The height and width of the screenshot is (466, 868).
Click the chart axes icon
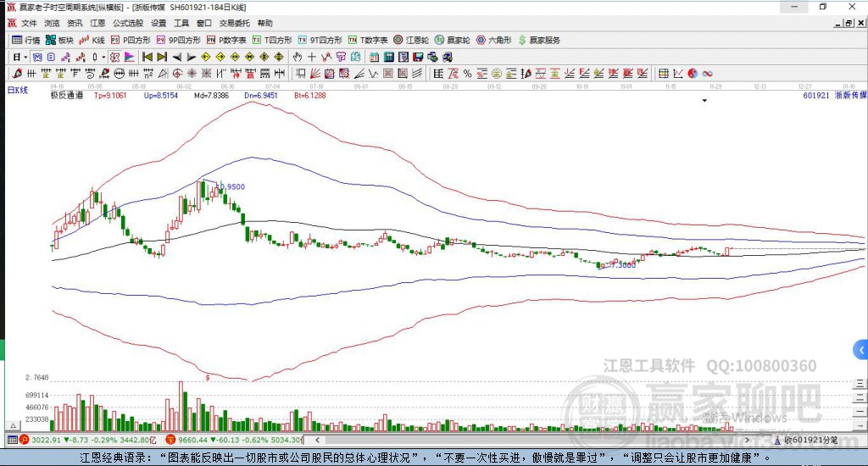pyautogui.click(x=678, y=74)
